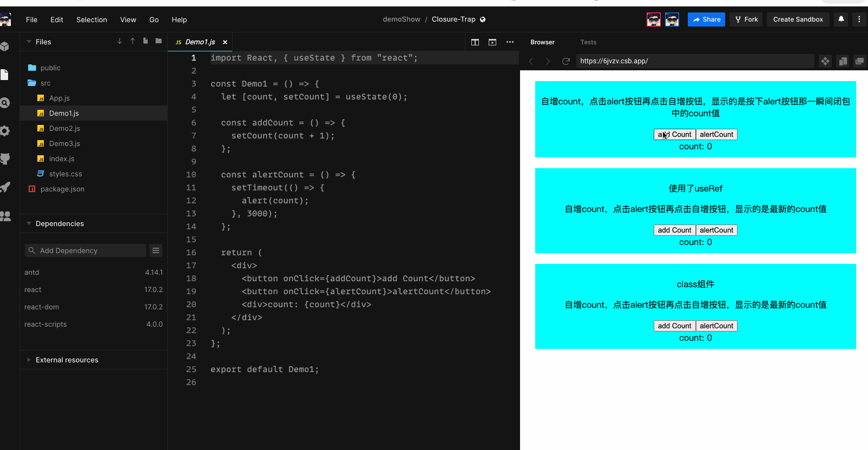This screenshot has width=868, height=450.
Task: Click alertCount button in useRef panel
Action: (716, 230)
